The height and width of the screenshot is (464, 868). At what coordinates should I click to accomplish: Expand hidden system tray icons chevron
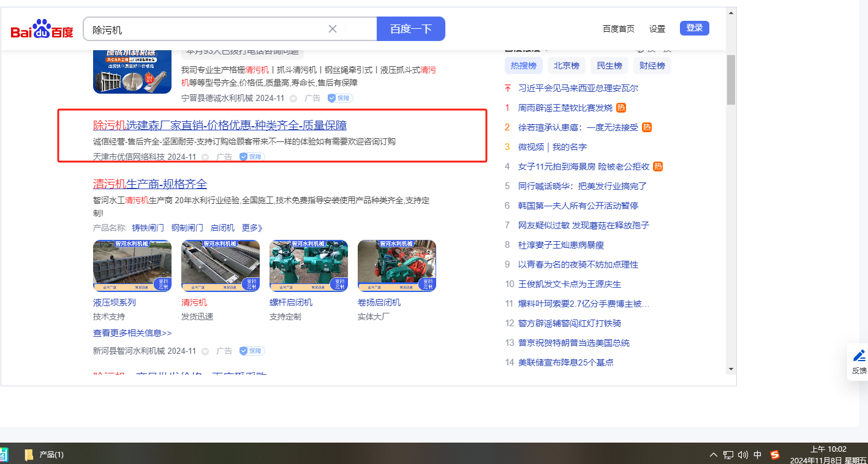coord(714,455)
